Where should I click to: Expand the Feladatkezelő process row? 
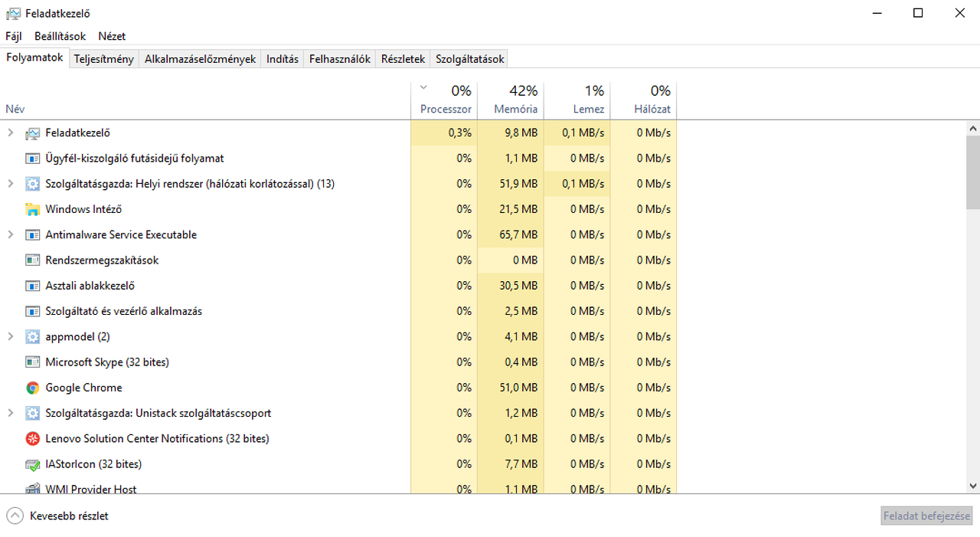11,133
